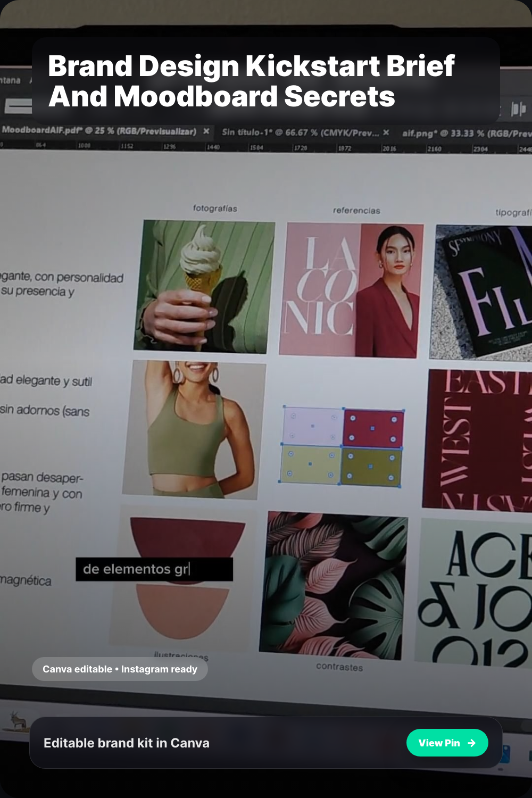Select the olive color swatch rectangle
Viewport: 532px width, 798px height.
(371, 467)
